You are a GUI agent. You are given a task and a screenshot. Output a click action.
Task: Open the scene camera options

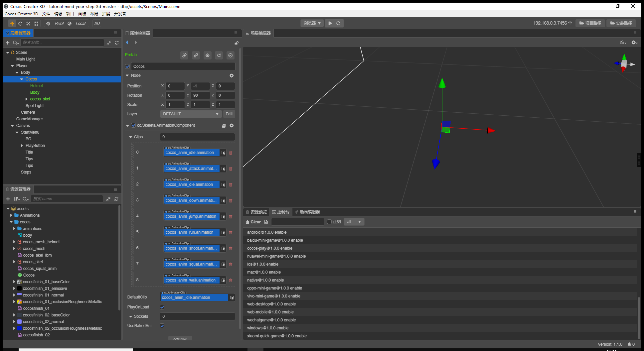(x=623, y=43)
